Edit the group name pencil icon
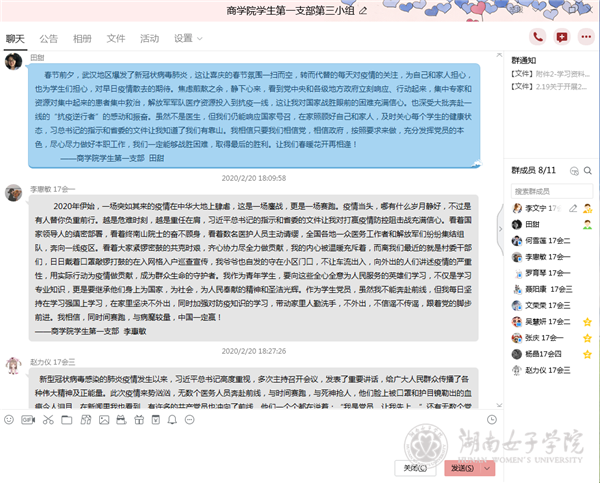 363,11
